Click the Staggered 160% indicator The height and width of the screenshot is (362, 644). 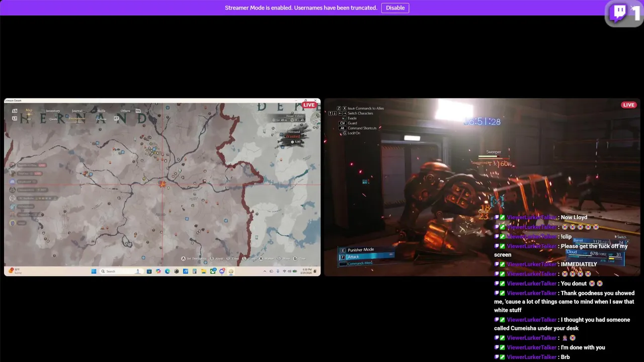(491, 163)
